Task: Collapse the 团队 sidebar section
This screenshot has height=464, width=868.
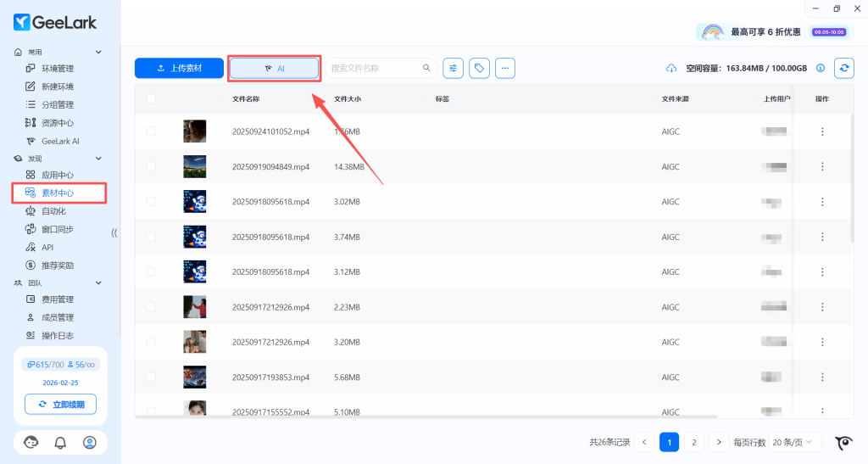Action: click(x=98, y=283)
